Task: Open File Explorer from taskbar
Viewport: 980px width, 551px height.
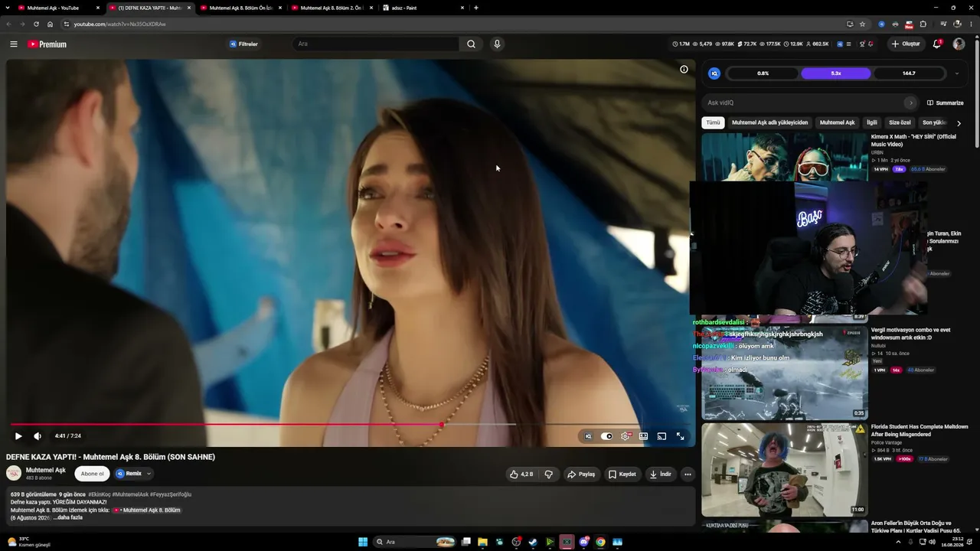Action: (482, 542)
